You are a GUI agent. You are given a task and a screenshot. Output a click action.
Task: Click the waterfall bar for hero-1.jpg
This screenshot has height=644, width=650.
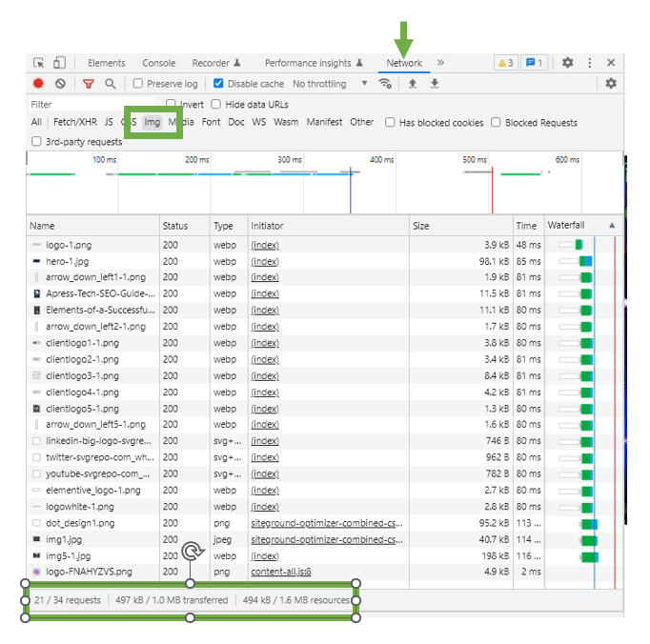click(x=586, y=261)
